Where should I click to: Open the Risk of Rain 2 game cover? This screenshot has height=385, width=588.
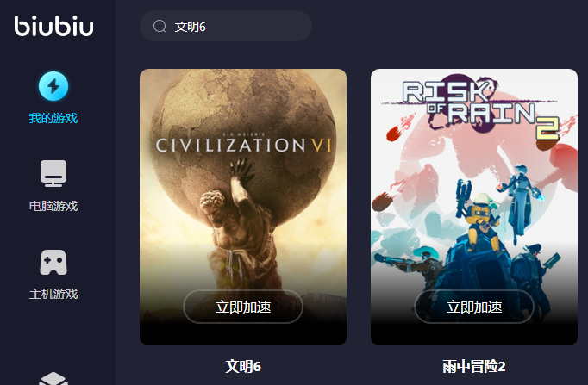tap(474, 207)
